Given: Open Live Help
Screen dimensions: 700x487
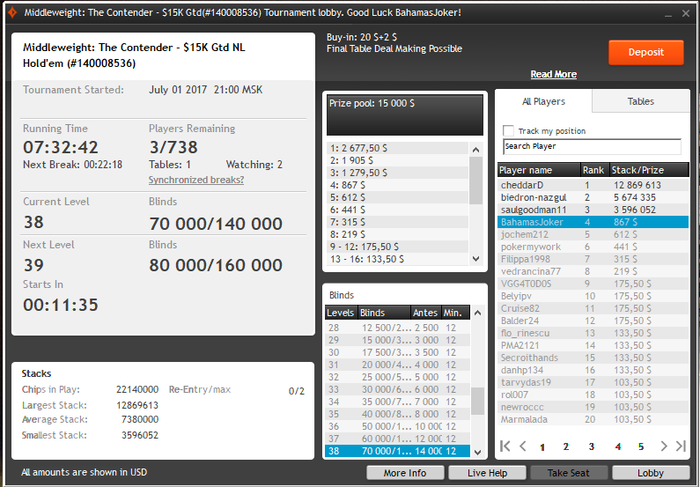Looking at the screenshot, I should click(x=487, y=473).
